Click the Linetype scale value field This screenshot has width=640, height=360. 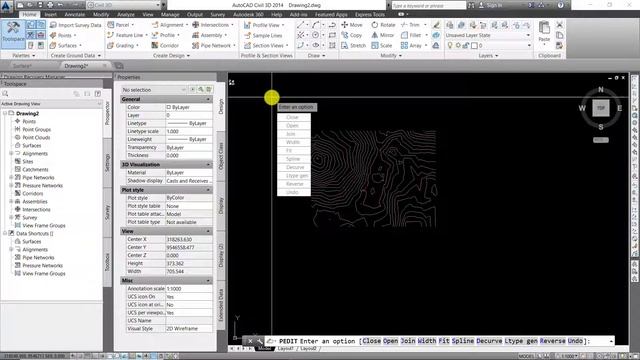tap(189, 131)
